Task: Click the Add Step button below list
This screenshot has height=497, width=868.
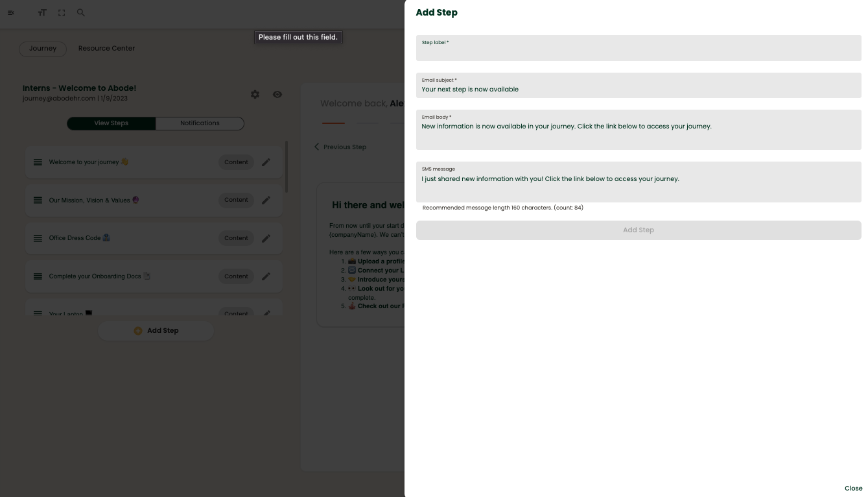Action: (x=156, y=331)
